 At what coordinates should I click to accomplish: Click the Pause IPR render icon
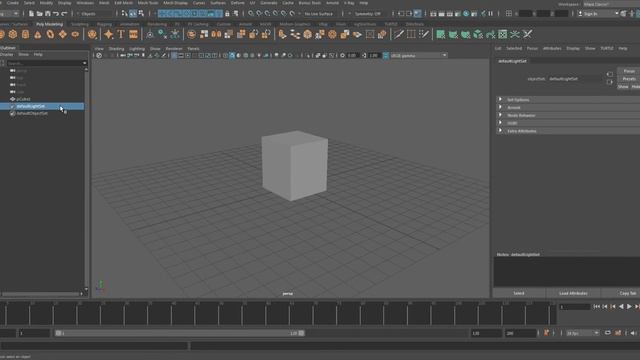[x=491, y=13]
